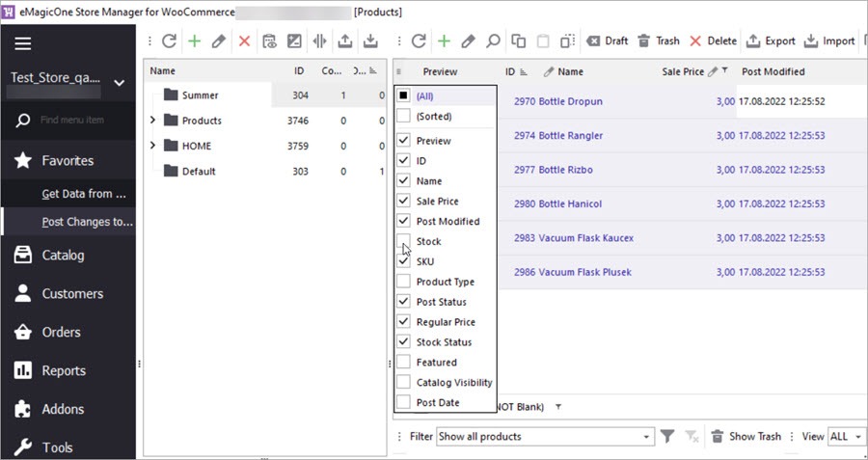This screenshot has width=868, height=460.
Task: Open the Orders menu section
Action: [63, 332]
